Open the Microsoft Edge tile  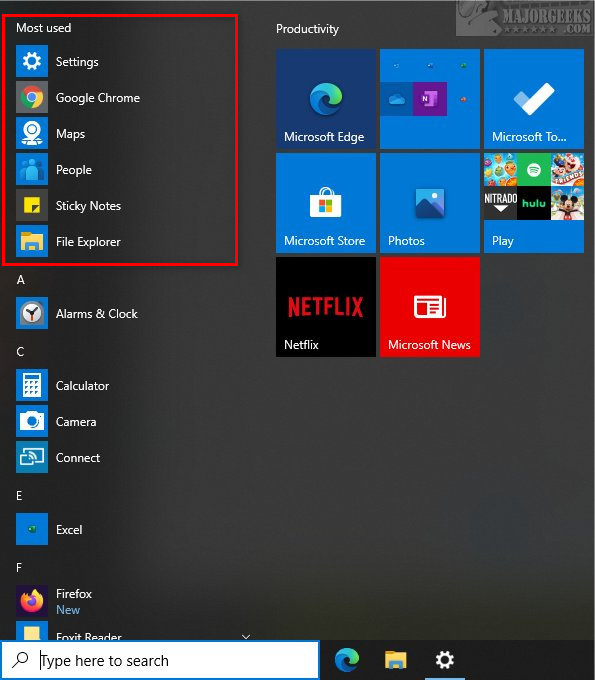[326, 99]
